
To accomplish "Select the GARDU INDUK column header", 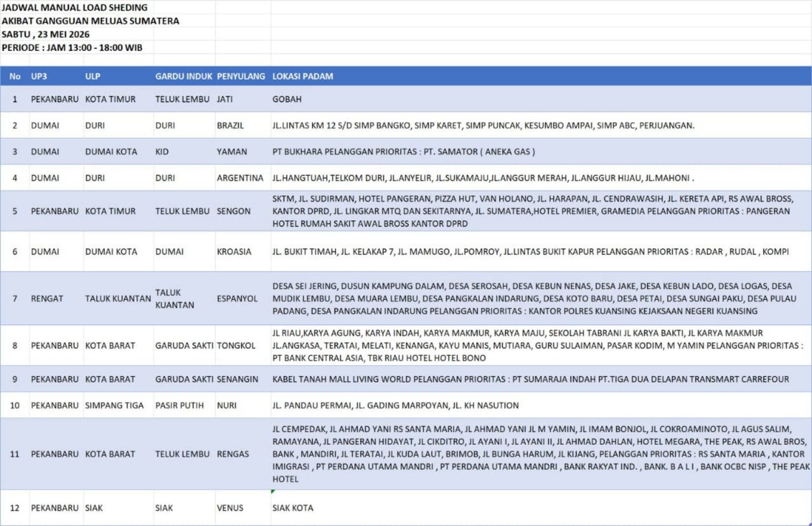I will click(183, 76).
